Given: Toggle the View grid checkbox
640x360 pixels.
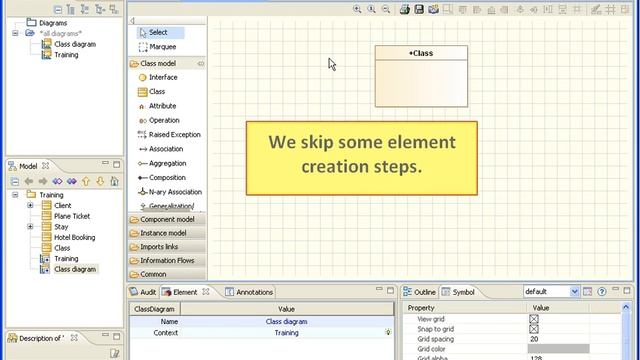Looking at the screenshot, I should pos(533,319).
